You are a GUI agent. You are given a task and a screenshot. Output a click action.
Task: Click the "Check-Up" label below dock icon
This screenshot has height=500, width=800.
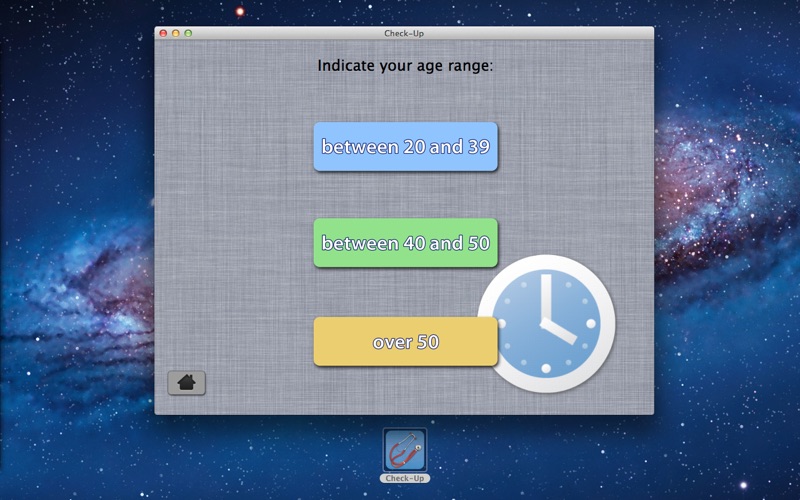pyautogui.click(x=405, y=478)
